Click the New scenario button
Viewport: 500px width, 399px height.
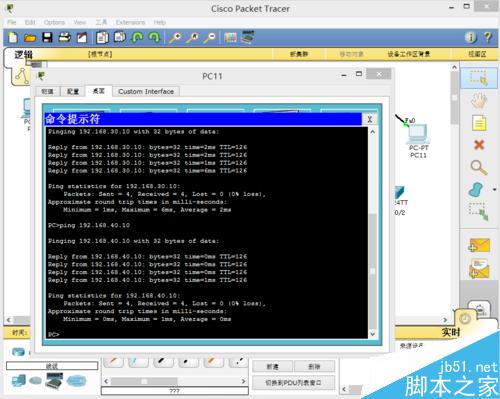point(272,367)
